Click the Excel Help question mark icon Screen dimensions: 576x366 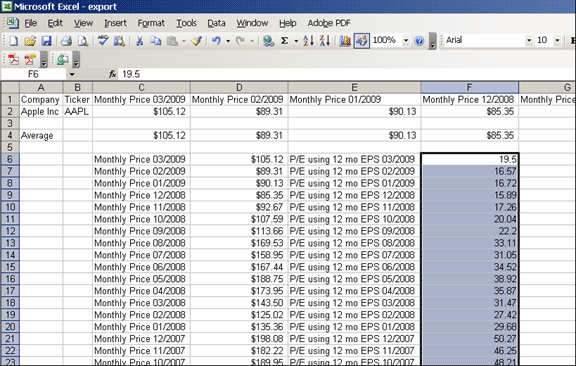tap(419, 40)
